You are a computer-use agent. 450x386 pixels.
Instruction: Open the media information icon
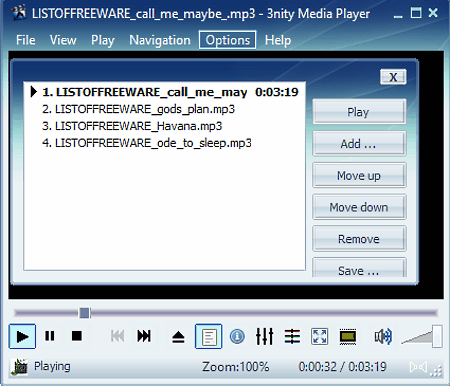click(237, 336)
